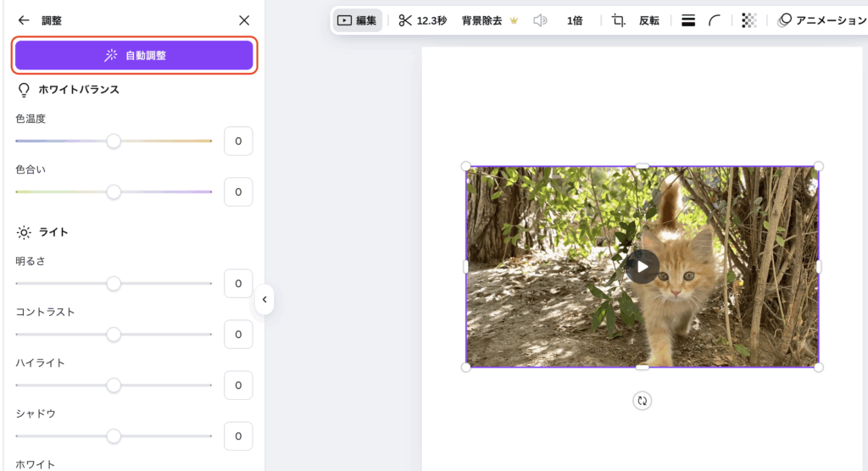The image size is (868, 471).
Task: Open the transparency checkerboard icon
Action: pyautogui.click(x=748, y=20)
